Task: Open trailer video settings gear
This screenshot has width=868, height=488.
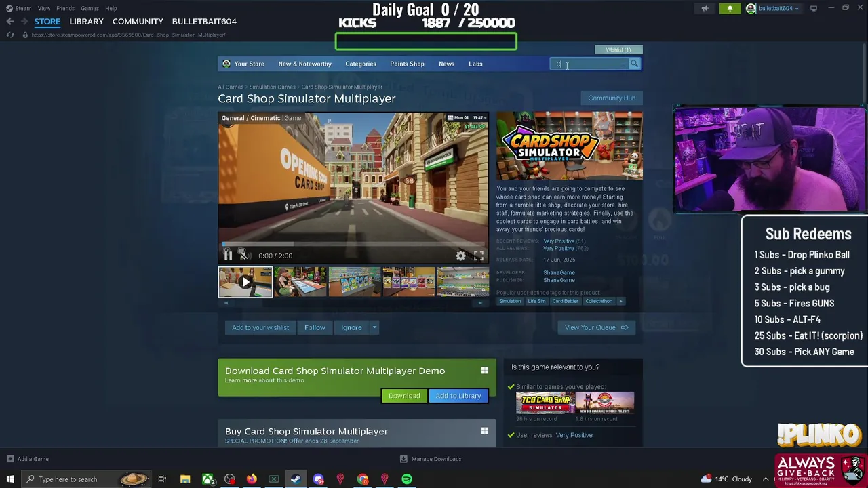Action: pos(460,256)
